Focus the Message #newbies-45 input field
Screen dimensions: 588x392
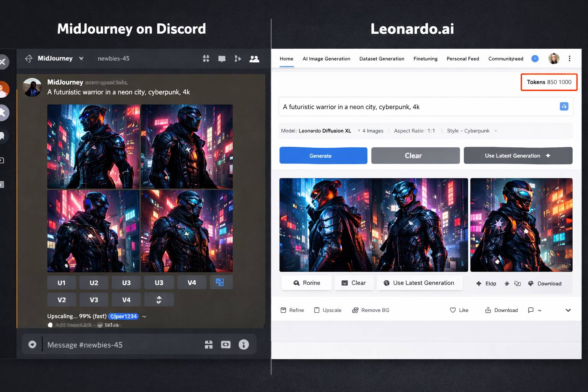coord(122,345)
